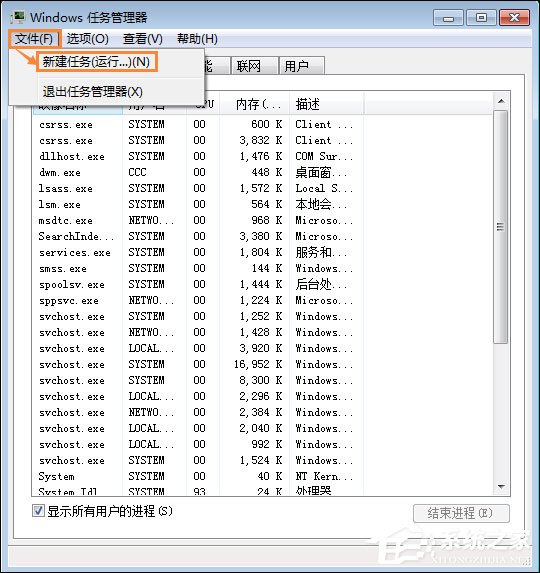Image resolution: width=540 pixels, height=573 pixels.
Task: Open the 文件(F) menu
Action: [x=34, y=39]
